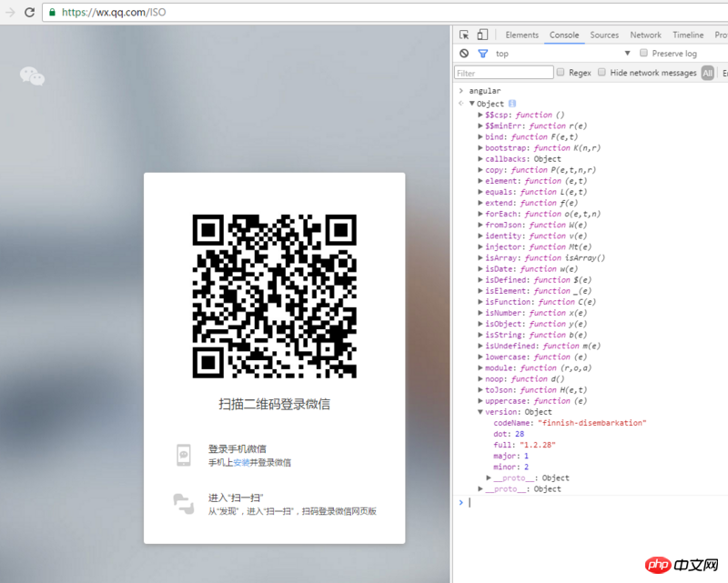Collapse the version Object node

click(480, 412)
